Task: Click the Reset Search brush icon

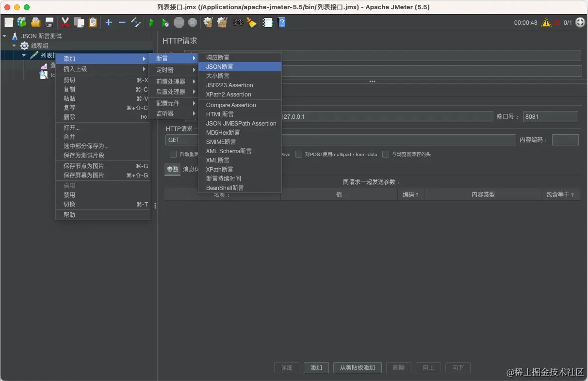Action: click(x=251, y=22)
